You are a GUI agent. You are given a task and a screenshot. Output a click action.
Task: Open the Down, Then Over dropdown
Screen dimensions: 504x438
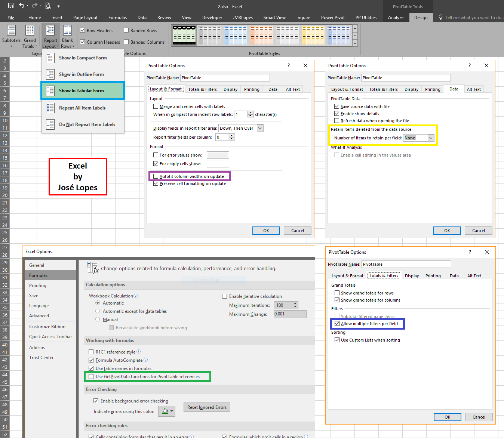coord(261,128)
